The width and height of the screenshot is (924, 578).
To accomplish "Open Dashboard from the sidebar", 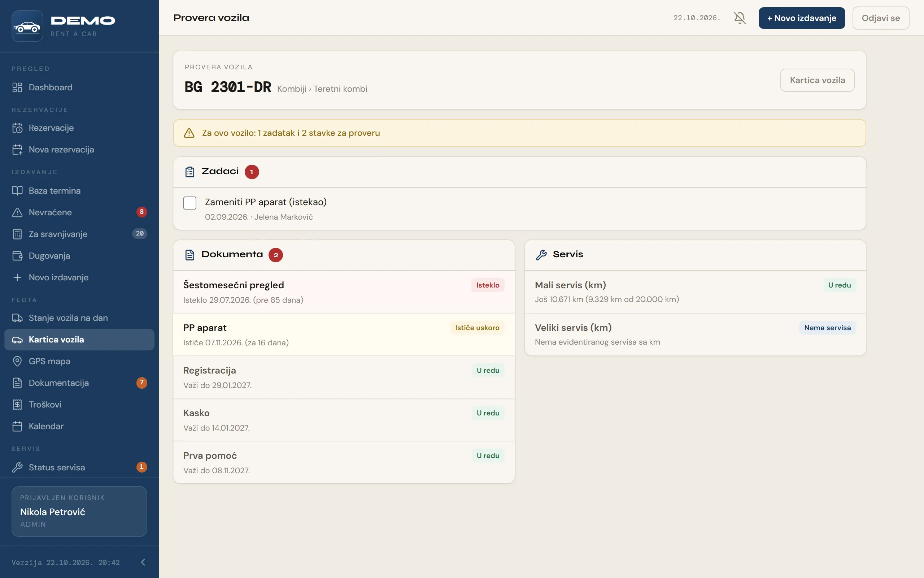I will click(79, 87).
